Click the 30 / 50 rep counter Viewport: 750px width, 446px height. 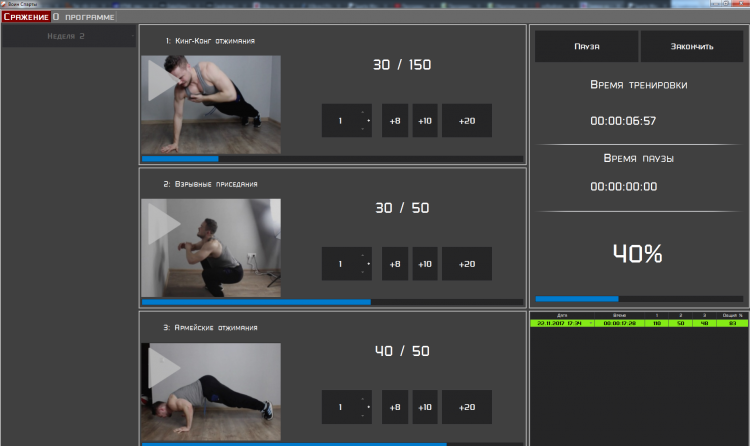[402, 208]
